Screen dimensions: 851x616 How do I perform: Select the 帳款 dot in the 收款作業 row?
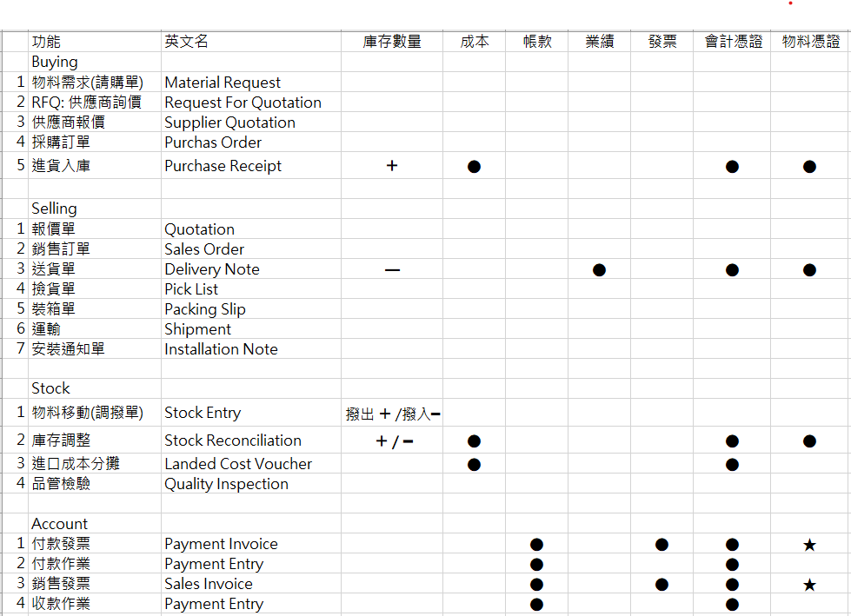point(536,605)
